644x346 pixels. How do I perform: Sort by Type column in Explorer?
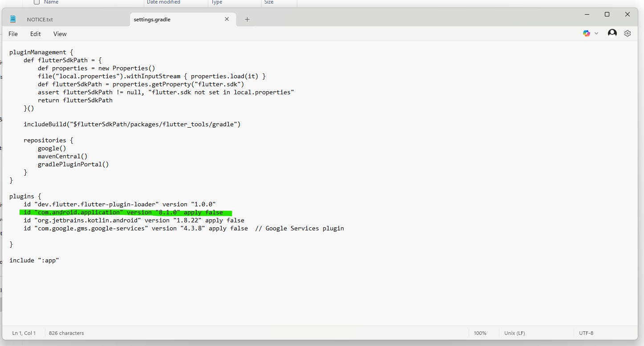coord(217,2)
